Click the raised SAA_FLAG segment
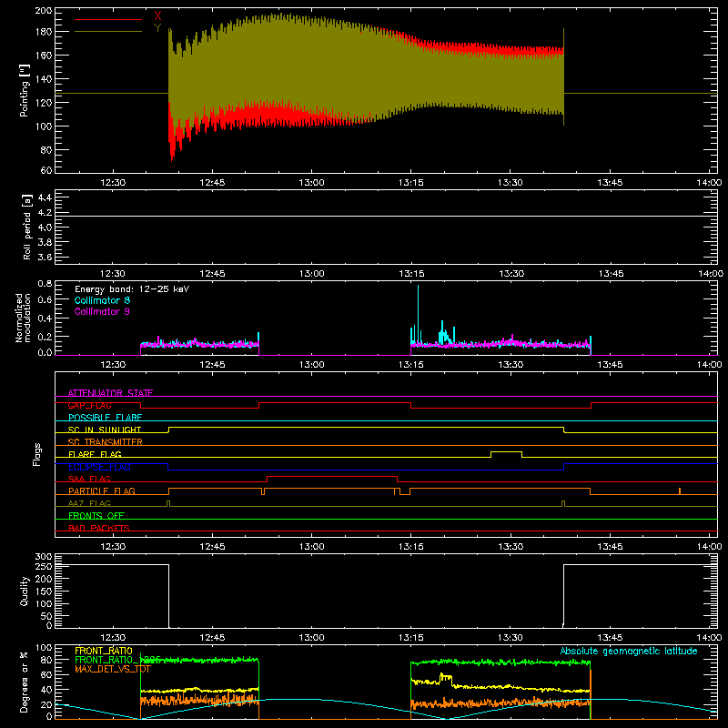 coord(332,476)
